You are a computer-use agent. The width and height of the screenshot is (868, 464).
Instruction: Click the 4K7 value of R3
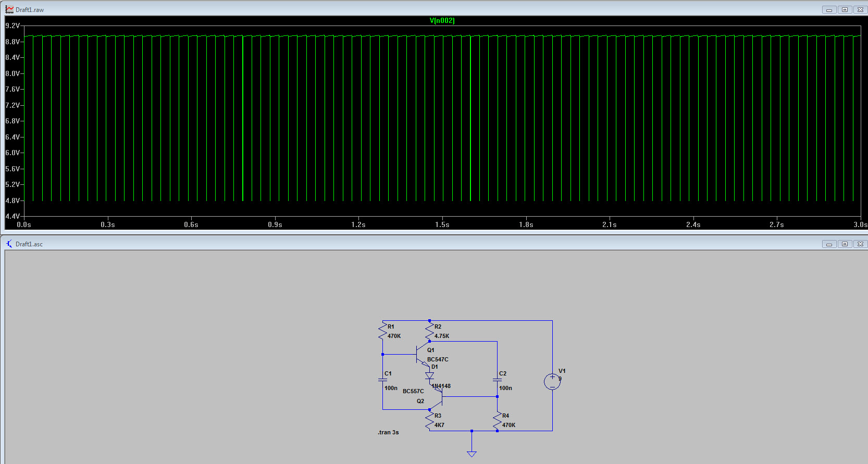click(439, 425)
